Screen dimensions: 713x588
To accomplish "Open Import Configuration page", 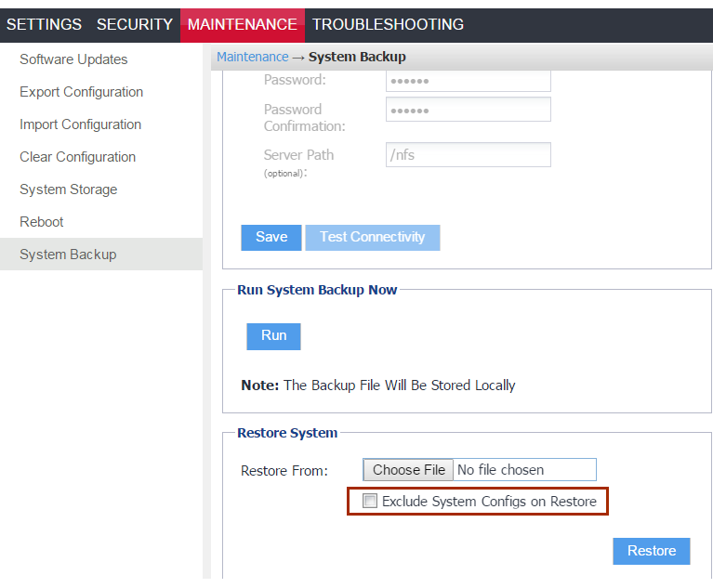I will 80,124.
